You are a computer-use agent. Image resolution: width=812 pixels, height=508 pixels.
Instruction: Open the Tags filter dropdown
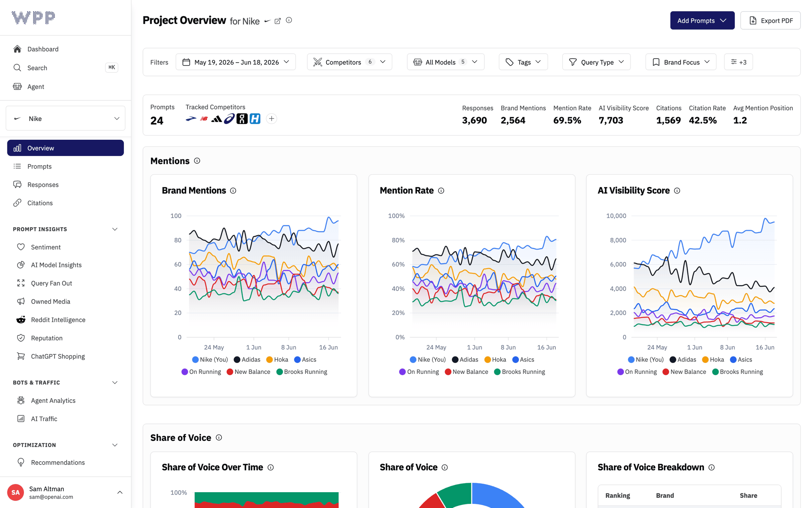[x=523, y=62]
